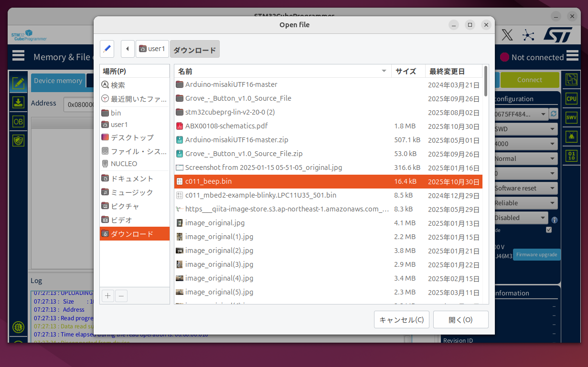Open the register viewer 01/10 icon
Screen dimensions: 588x367
click(x=571, y=155)
